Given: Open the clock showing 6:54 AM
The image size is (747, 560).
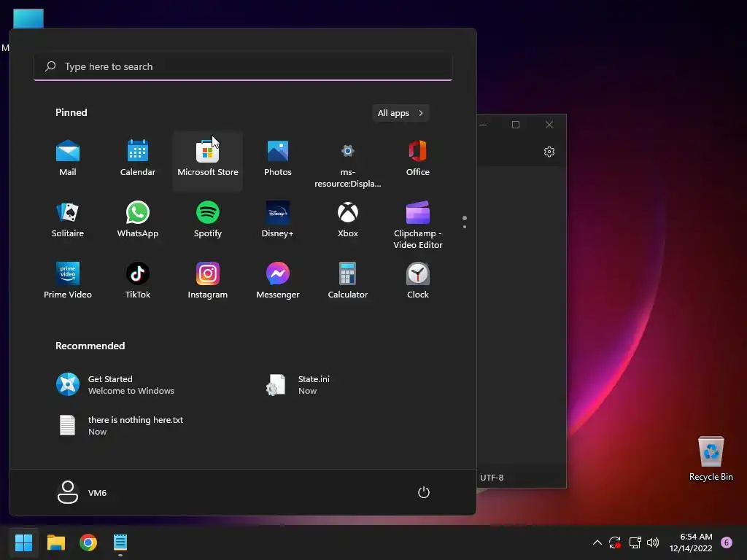Looking at the screenshot, I should (x=691, y=542).
